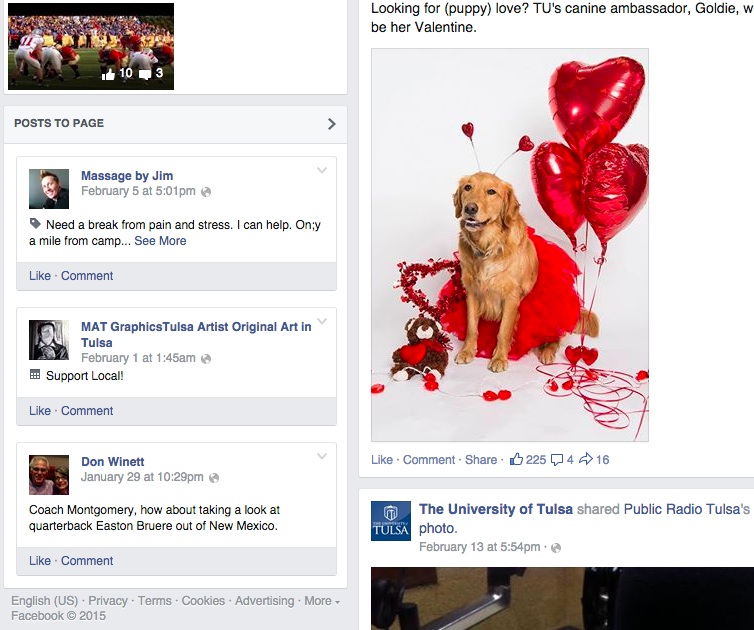The height and width of the screenshot is (630, 754).
Task: Open Massage by Jim profile picture
Action: tap(49, 189)
